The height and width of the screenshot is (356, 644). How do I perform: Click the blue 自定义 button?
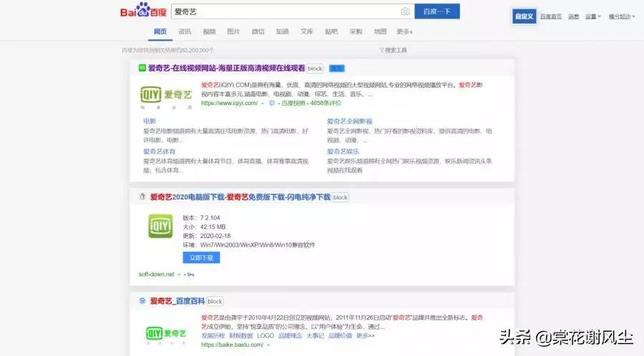click(x=524, y=16)
